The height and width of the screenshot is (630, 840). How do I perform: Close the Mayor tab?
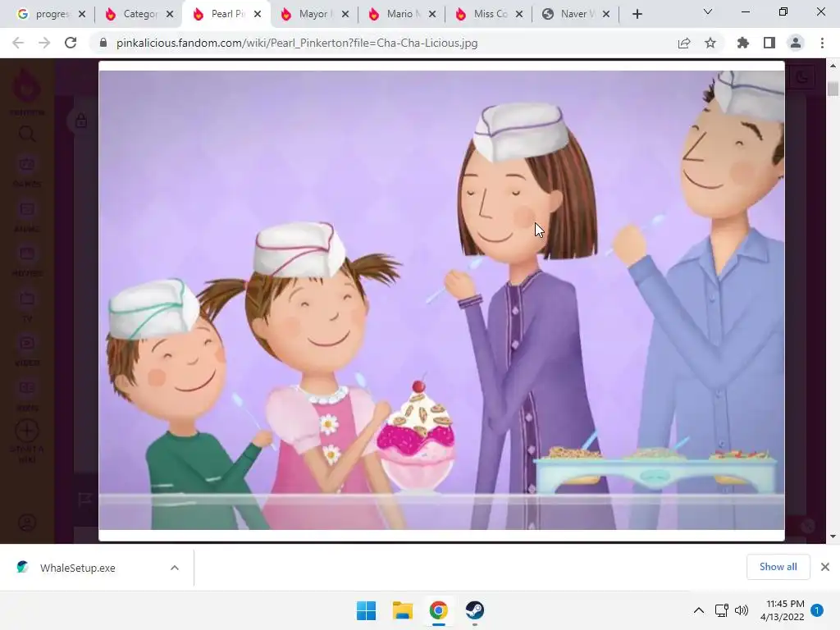pos(345,14)
